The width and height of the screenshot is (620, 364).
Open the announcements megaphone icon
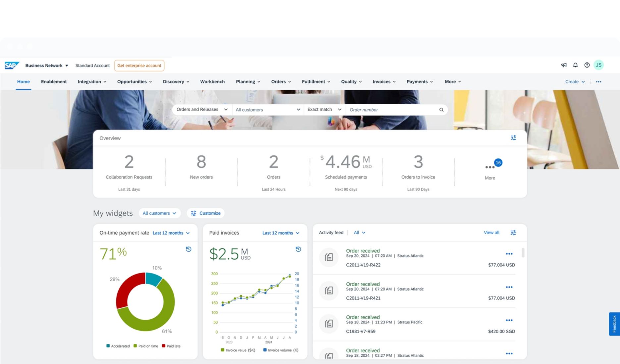(x=564, y=65)
